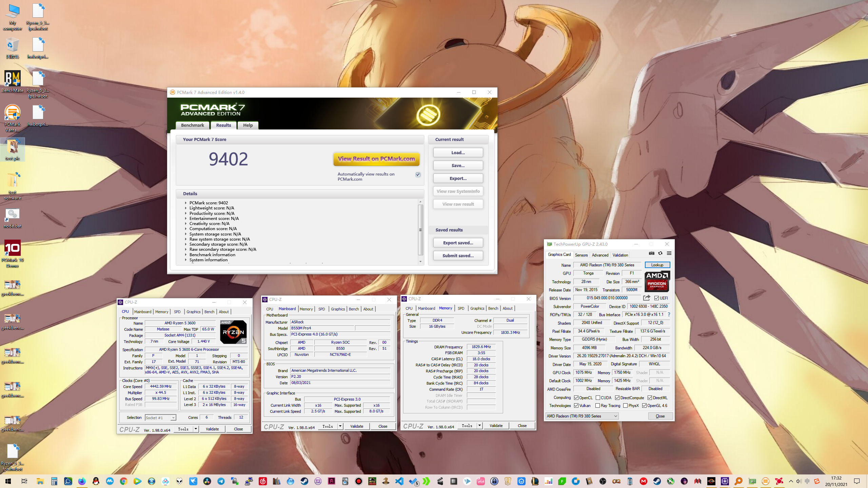Image resolution: width=868 pixels, height=488 pixels.
Task: Open the Socket #1 selection dropdown
Action: 160,418
